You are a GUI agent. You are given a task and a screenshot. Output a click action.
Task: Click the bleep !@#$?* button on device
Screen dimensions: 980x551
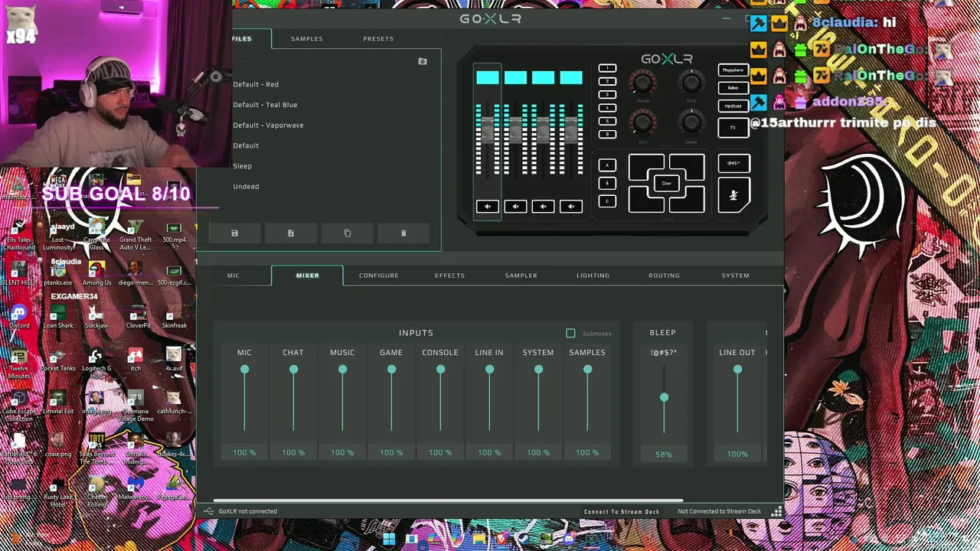733,163
